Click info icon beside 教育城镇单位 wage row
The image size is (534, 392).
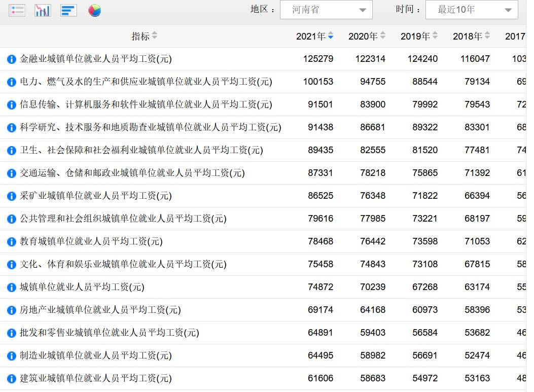12,242
